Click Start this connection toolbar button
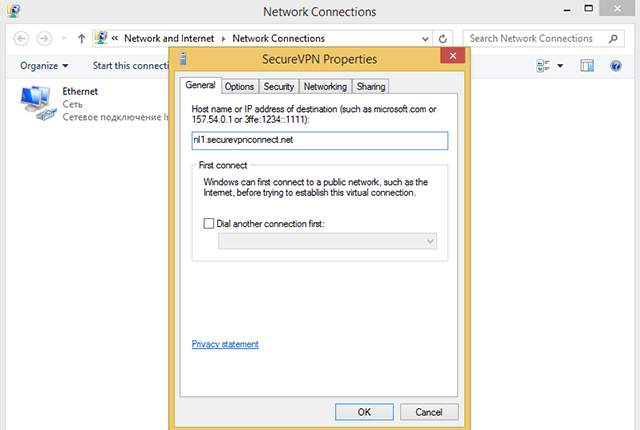640x430 pixels. [131, 66]
